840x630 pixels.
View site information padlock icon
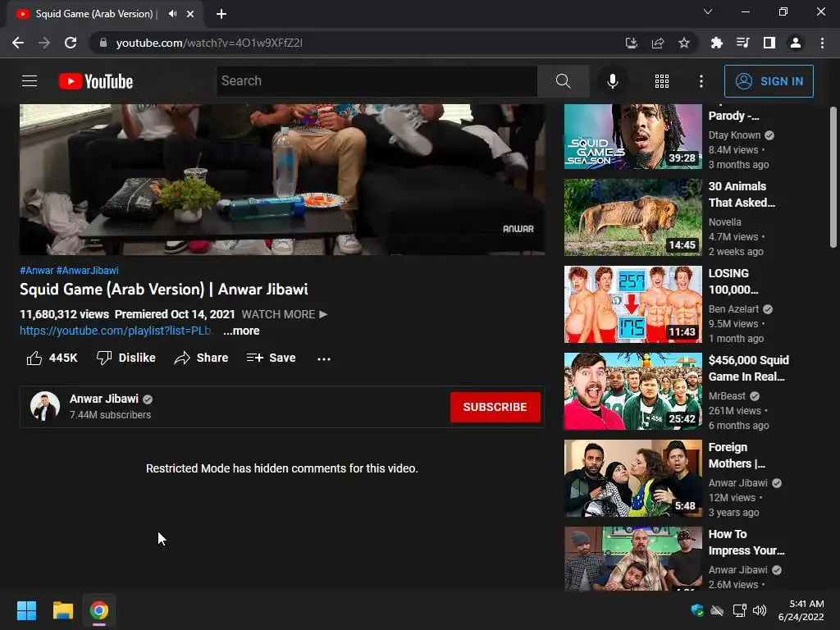point(103,43)
